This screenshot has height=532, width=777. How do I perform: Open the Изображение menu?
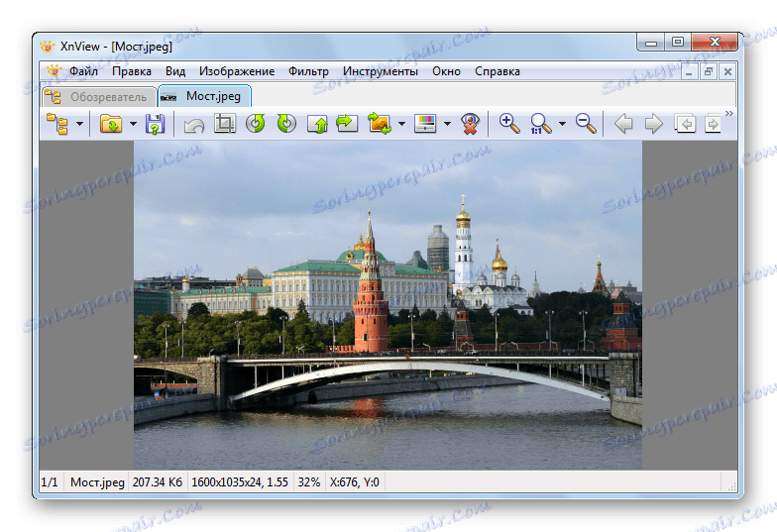click(x=237, y=71)
